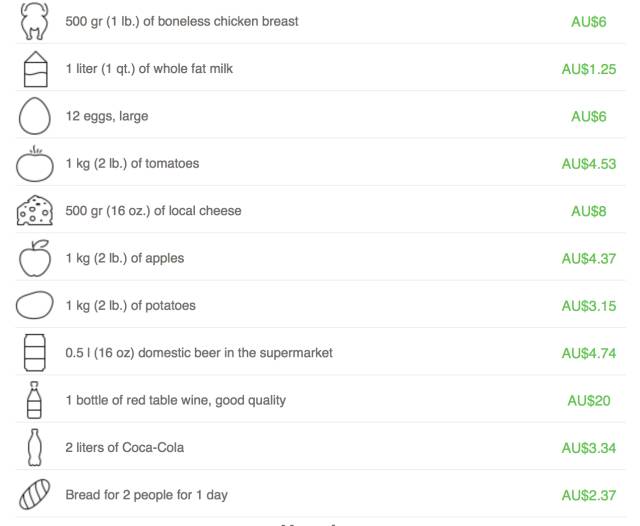This screenshot has width=640, height=526.
Task: Click the Coca-Cola bottle icon
Action: 34,448
